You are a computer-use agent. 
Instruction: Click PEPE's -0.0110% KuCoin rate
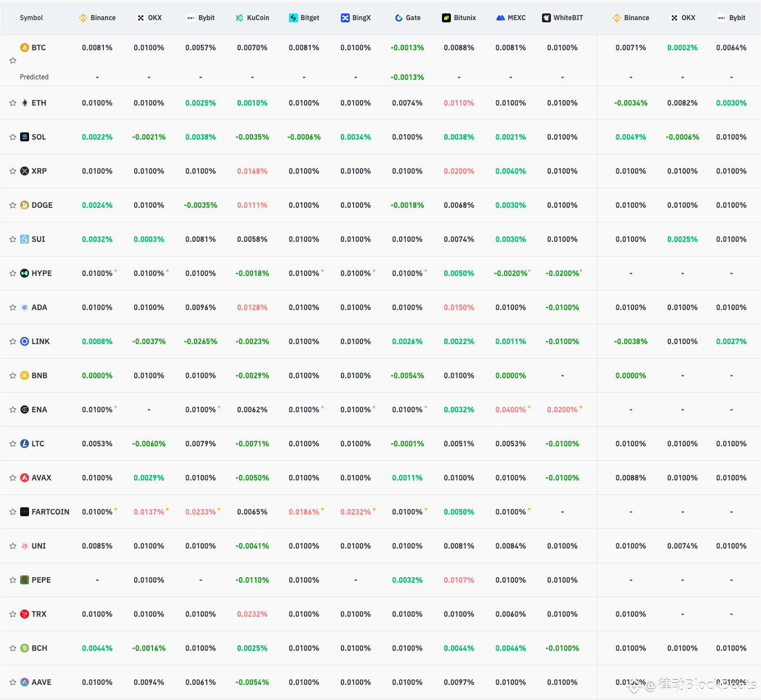coord(252,580)
